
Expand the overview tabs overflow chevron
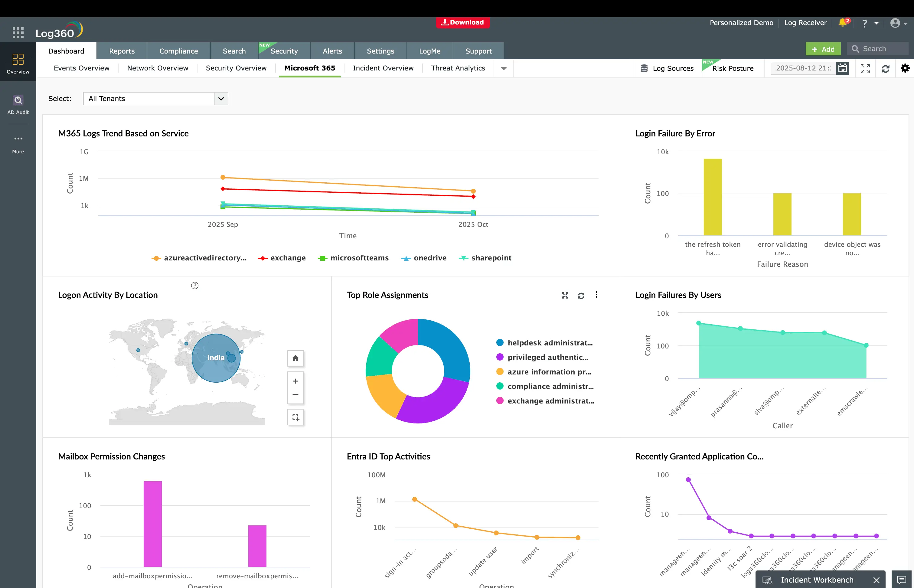point(504,69)
